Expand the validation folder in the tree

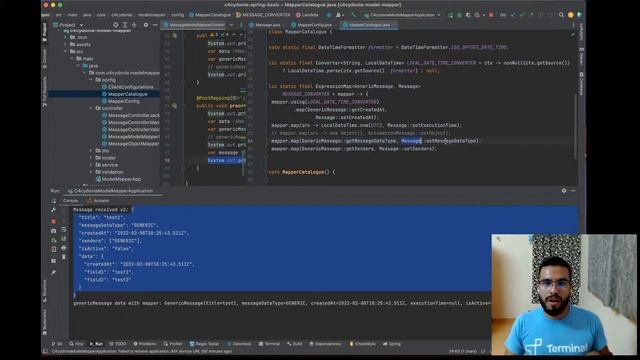(x=91, y=172)
